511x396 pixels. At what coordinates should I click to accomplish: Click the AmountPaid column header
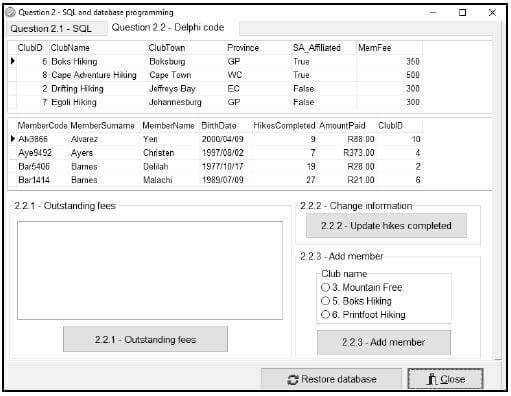[x=346, y=126]
